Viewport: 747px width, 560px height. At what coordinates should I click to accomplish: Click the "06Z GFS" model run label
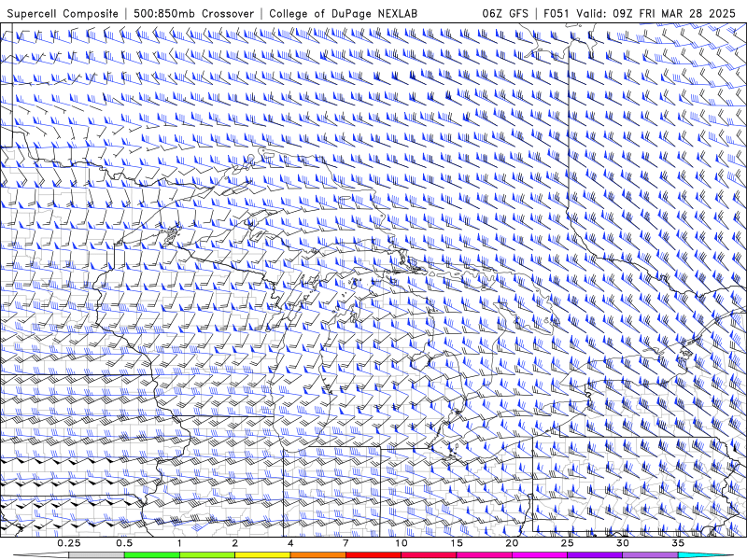click(505, 13)
